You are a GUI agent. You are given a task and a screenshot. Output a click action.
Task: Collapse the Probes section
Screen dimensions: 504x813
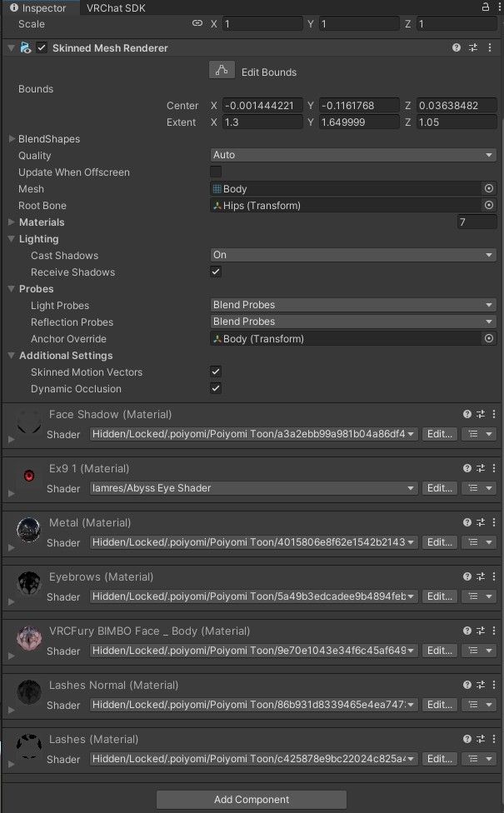tap(11, 288)
